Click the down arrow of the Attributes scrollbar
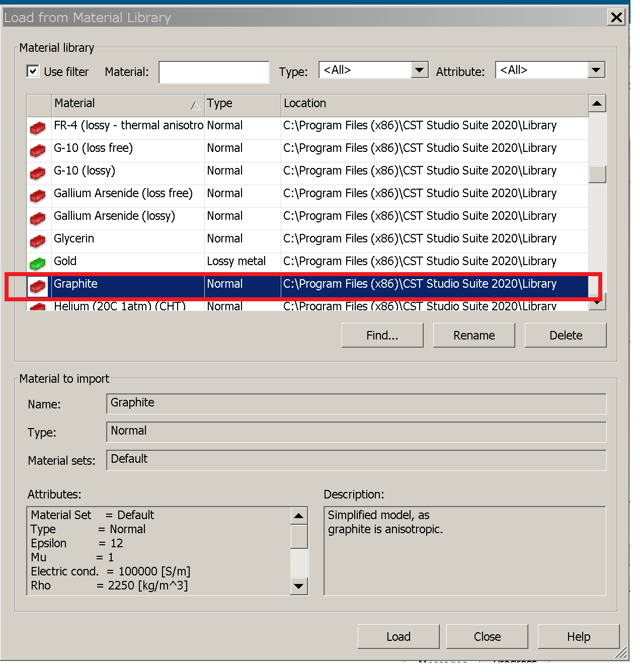The image size is (640, 672). click(x=299, y=586)
